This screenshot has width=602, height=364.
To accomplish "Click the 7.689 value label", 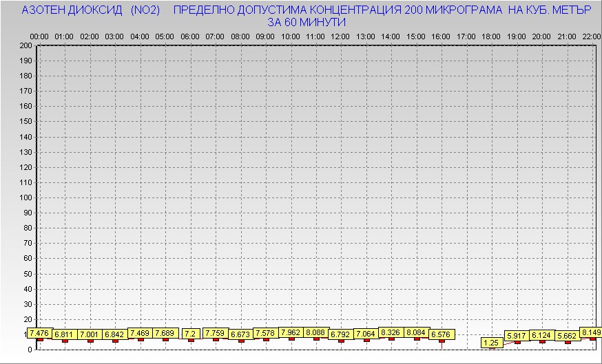I will [165, 333].
